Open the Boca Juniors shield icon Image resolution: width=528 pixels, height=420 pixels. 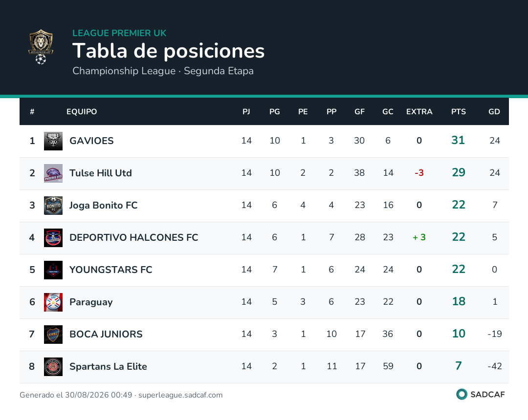[x=53, y=335]
